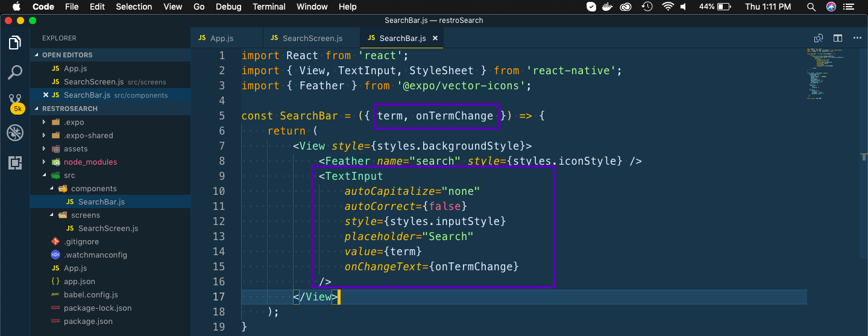868x336 pixels.
Task: Collapse the RESTROSEARCH folder section
Action: (x=110, y=109)
